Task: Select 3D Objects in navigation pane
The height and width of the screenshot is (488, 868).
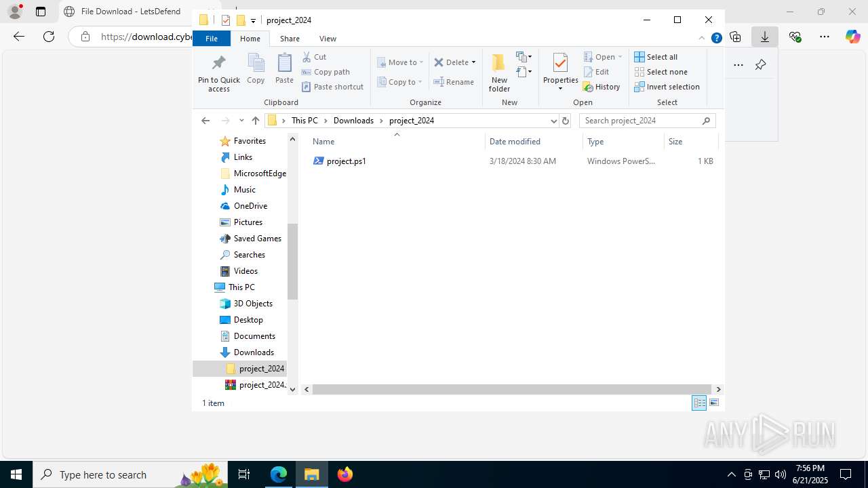Action: pyautogui.click(x=253, y=304)
